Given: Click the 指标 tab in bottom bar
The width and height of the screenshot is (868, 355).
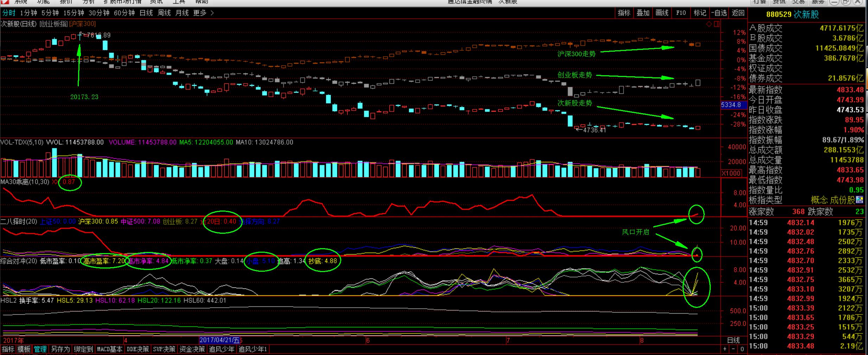Looking at the screenshot, I should coord(8,349).
